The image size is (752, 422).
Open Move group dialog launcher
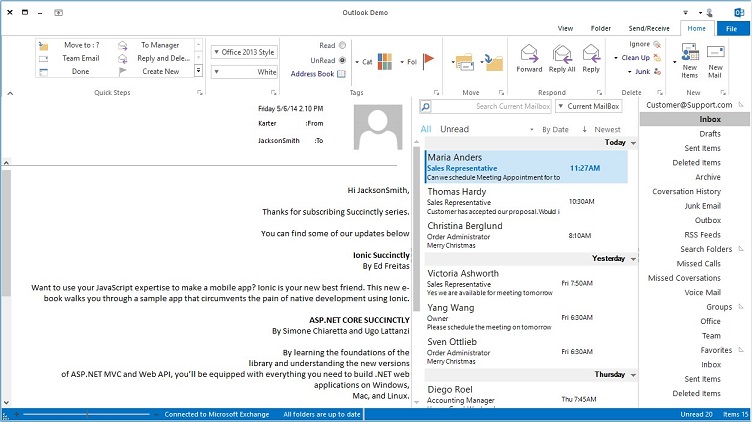(x=501, y=93)
